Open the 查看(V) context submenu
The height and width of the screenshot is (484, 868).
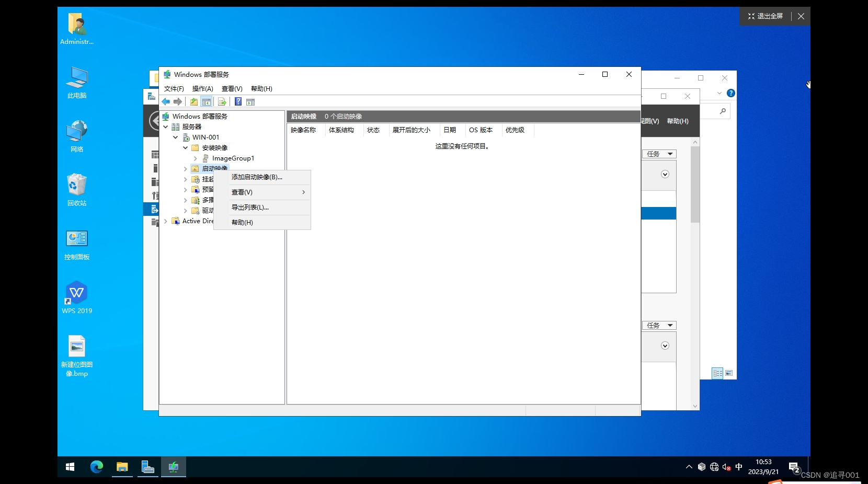[x=262, y=192]
